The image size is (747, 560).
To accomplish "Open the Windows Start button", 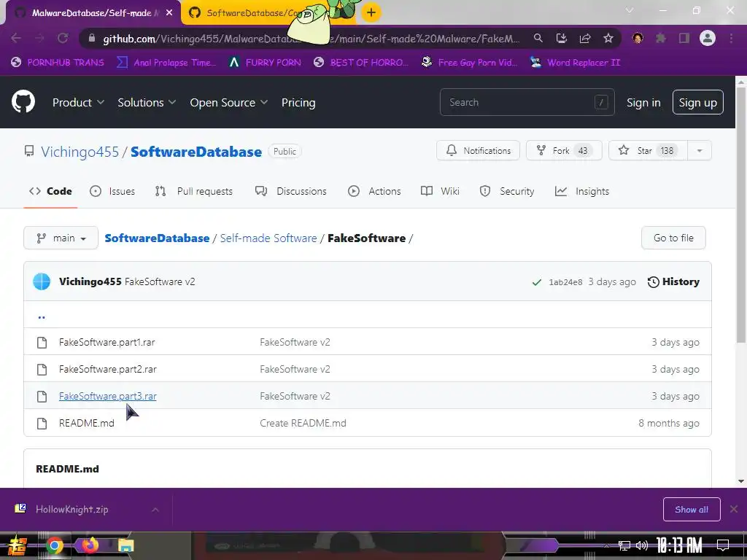I will pos(18,545).
